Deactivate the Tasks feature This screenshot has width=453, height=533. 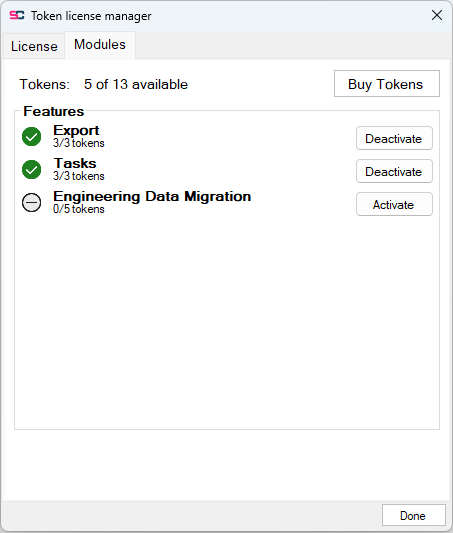(x=394, y=171)
